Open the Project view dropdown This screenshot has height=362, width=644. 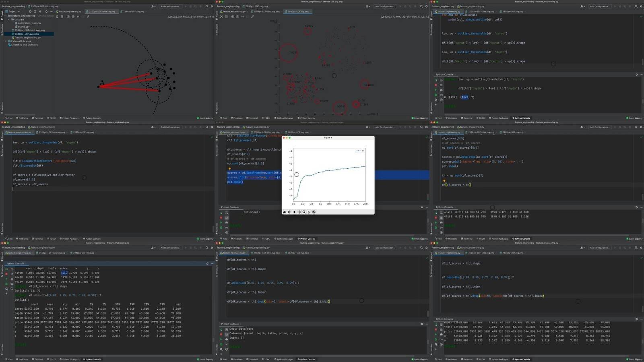12,11
